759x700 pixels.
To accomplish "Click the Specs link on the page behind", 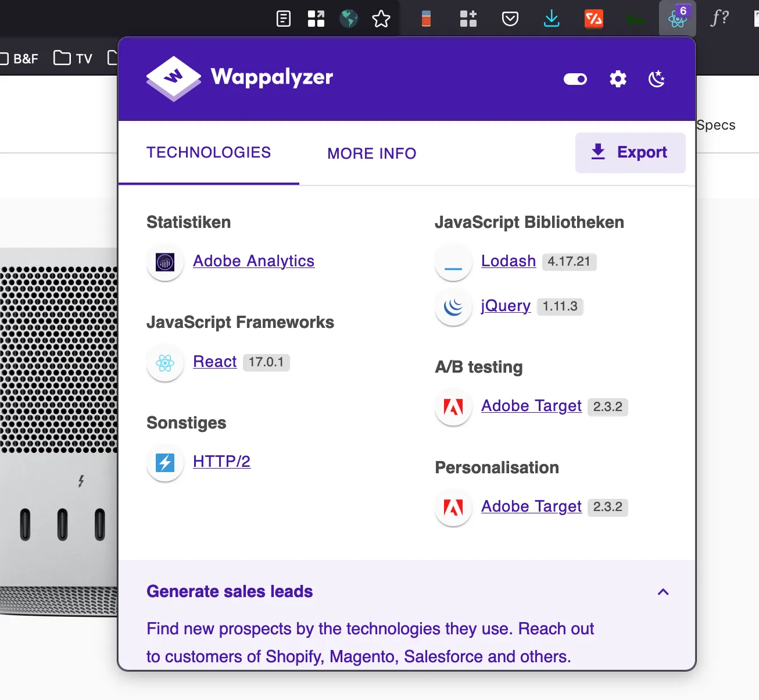I will coord(716,126).
